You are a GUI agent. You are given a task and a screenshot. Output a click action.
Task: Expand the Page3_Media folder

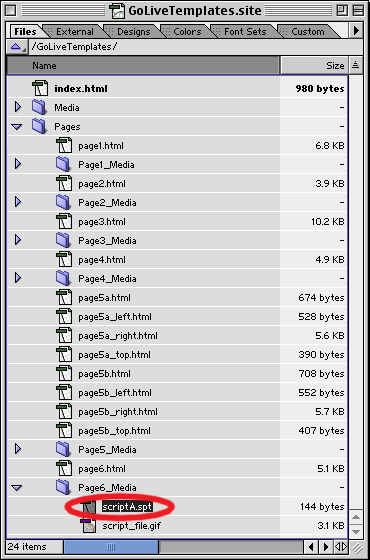[18, 240]
